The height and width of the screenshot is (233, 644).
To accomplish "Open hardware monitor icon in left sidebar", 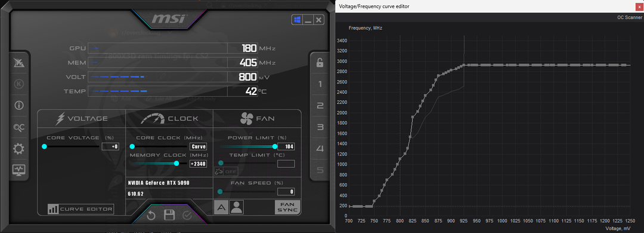I will coord(19,169).
